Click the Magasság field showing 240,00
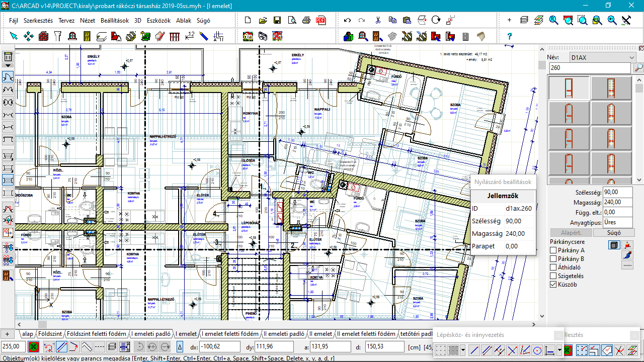 pyautogui.click(x=618, y=202)
